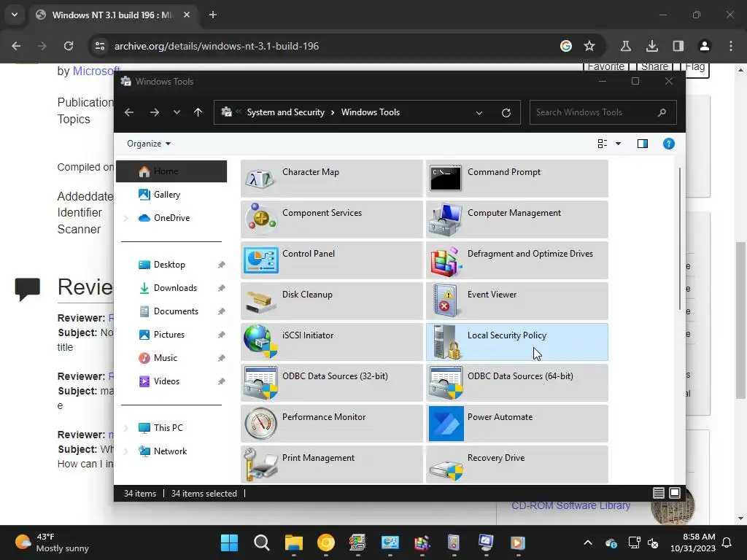Viewport: 747px width, 560px height.
Task: Select Local Security Policy item
Action: click(x=517, y=342)
